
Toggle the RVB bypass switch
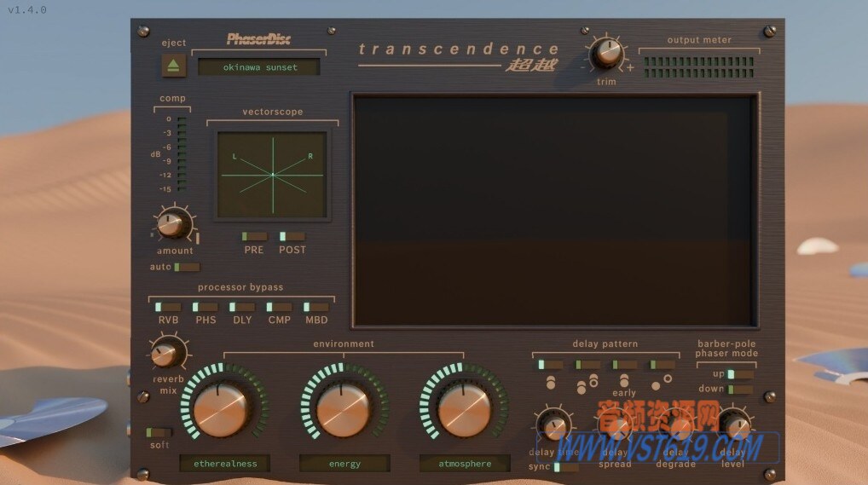pos(168,307)
